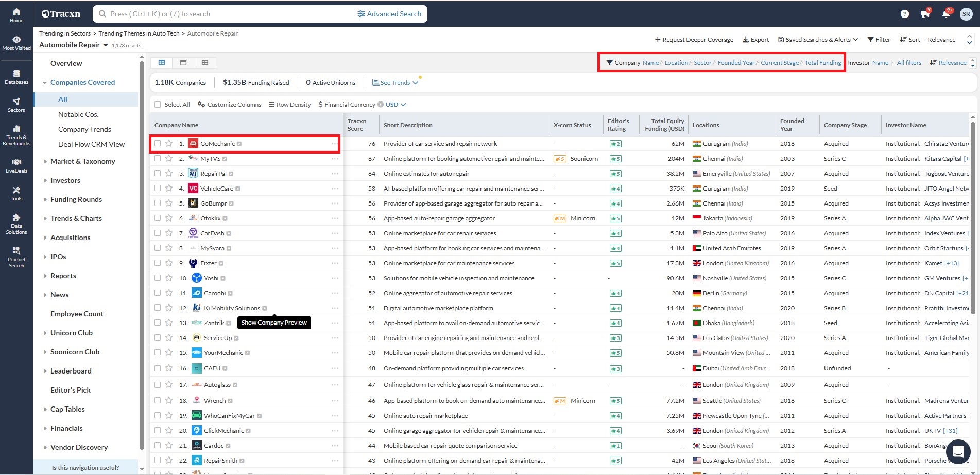980x475 pixels.
Task: Open Trends & Benchmarks in sidebar
Action: [16, 135]
